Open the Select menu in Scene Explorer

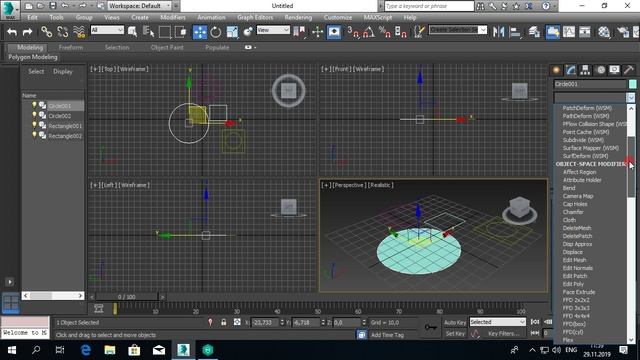(36, 71)
